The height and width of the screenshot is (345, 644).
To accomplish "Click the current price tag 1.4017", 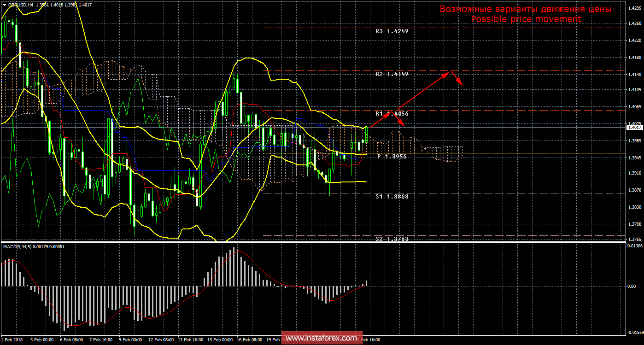I will 634,128.
